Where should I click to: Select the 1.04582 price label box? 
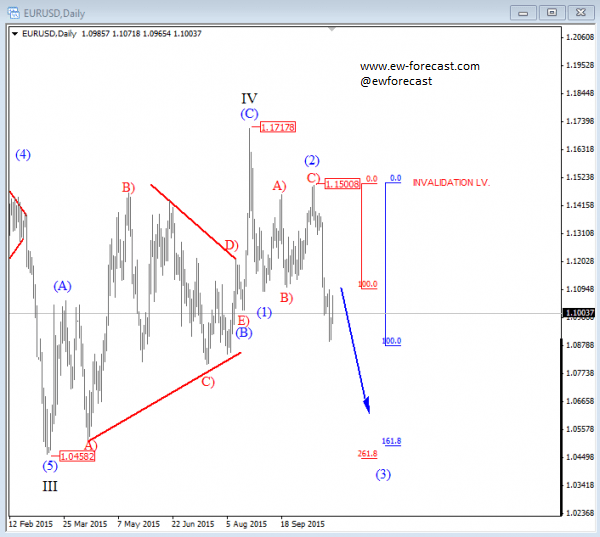click(75, 455)
